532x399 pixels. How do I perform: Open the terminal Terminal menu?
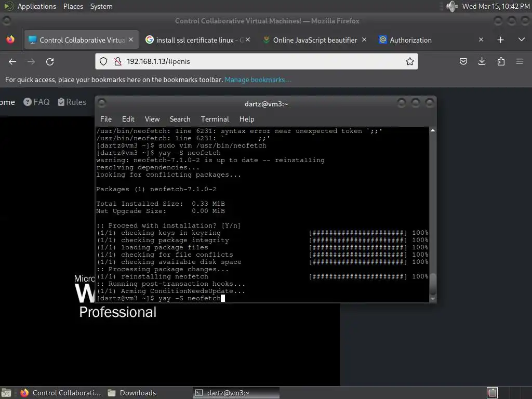point(215,119)
